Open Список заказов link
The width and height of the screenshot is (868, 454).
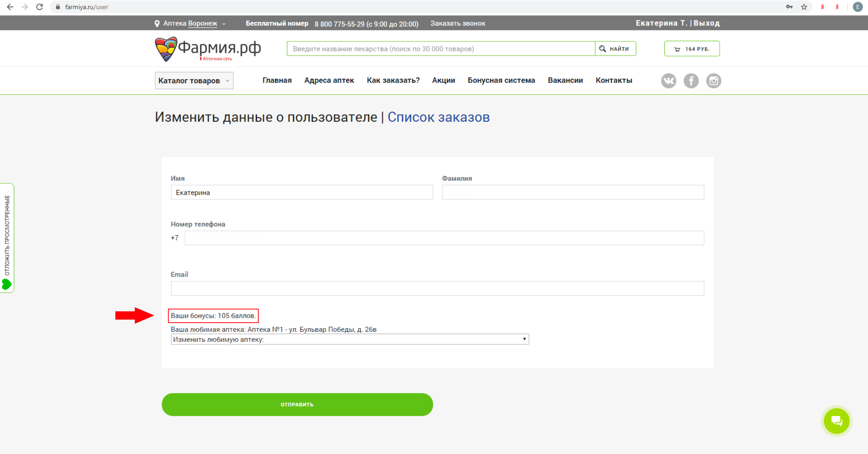[438, 117]
